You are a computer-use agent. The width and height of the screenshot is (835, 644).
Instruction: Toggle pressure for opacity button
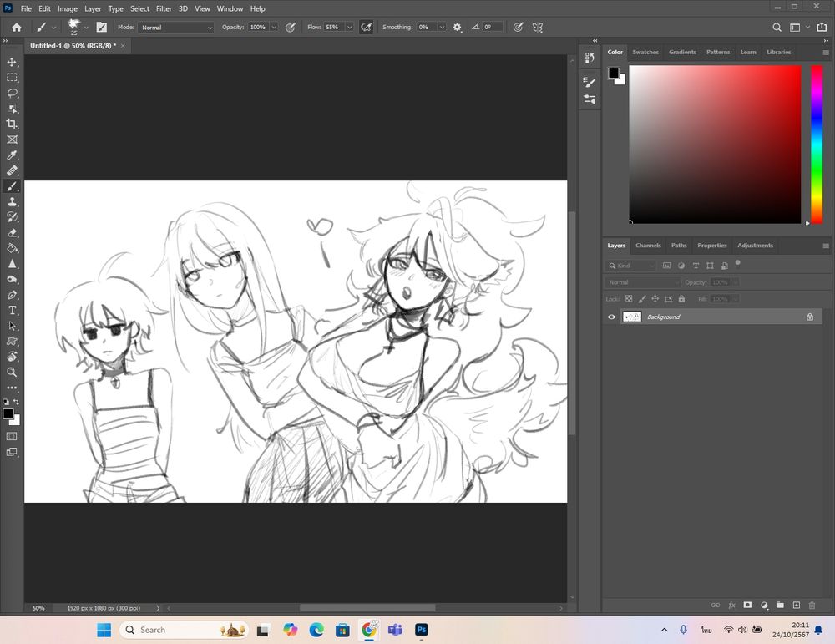[291, 28]
